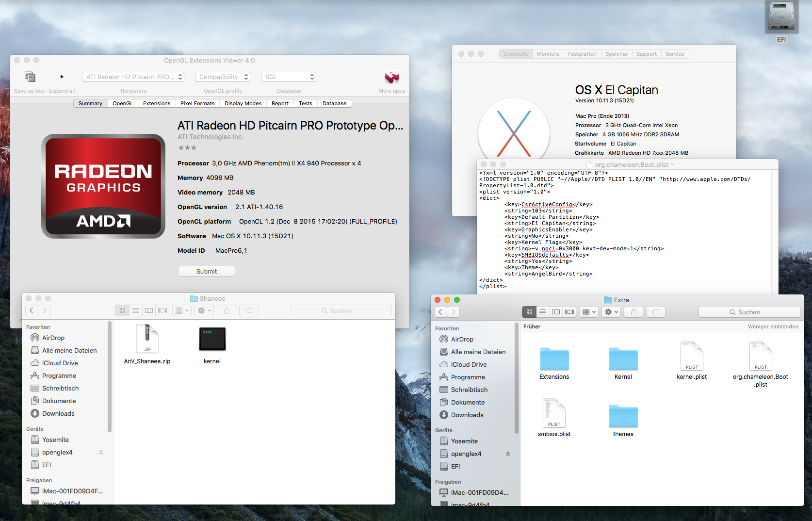Open the SGI database dropdown
812x521 pixels.
[x=289, y=77]
